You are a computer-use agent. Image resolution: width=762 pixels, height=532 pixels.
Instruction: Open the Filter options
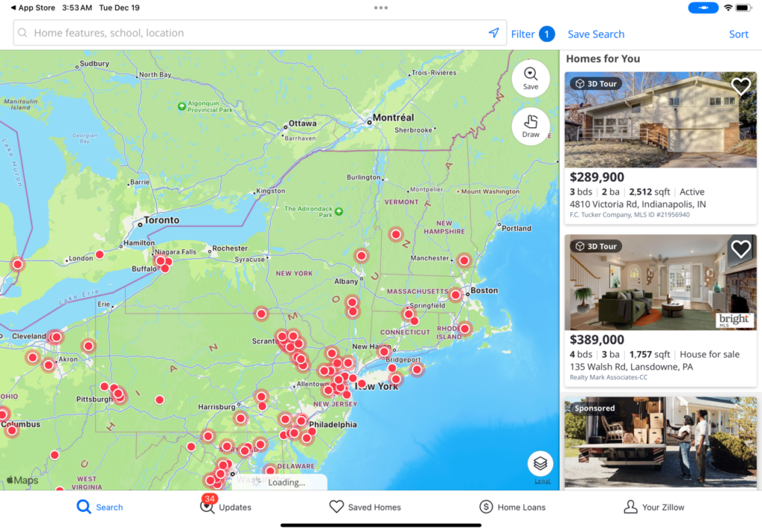(x=523, y=34)
